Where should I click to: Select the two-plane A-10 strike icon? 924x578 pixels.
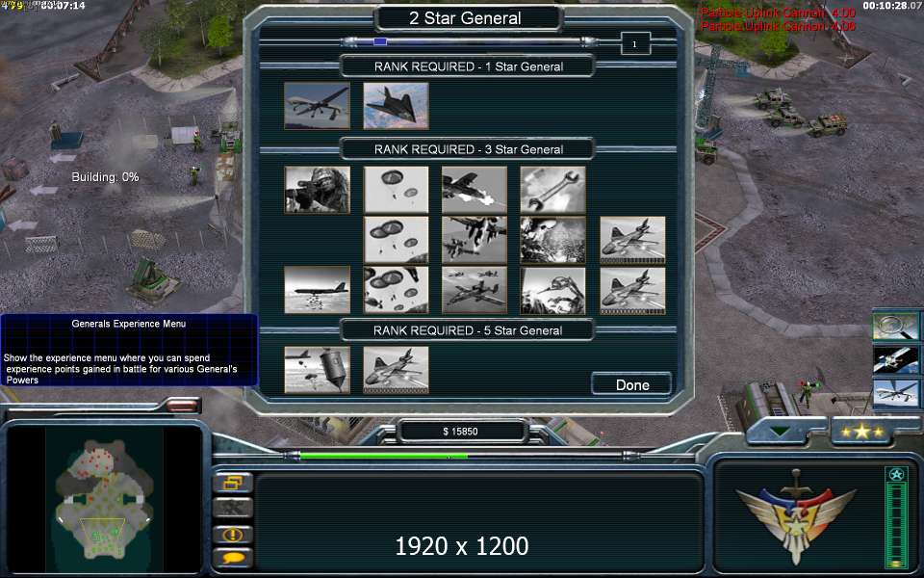coord(475,240)
